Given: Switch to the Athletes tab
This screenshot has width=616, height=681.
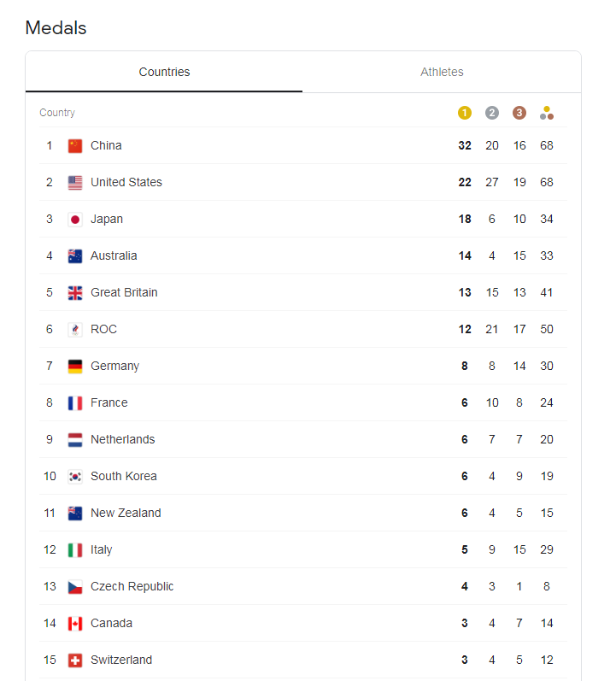Looking at the screenshot, I should click(442, 72).
